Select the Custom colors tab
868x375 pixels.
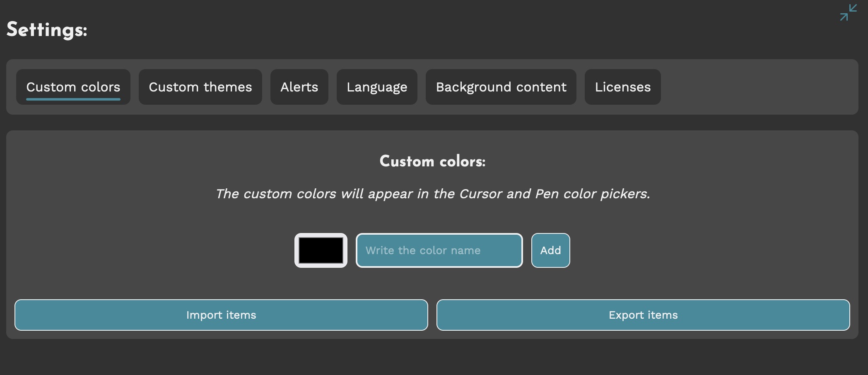pos(73,87)
